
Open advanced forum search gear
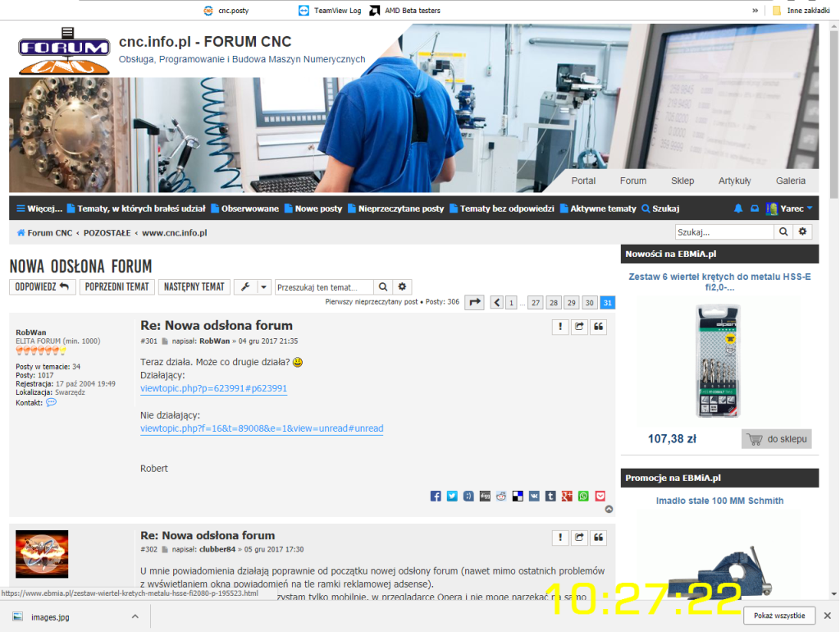coord(802,232)
